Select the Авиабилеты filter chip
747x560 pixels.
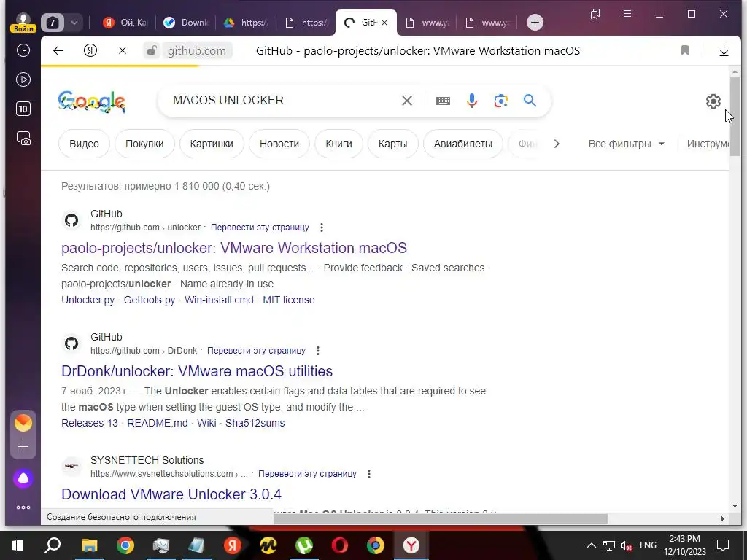coord(463,144)
